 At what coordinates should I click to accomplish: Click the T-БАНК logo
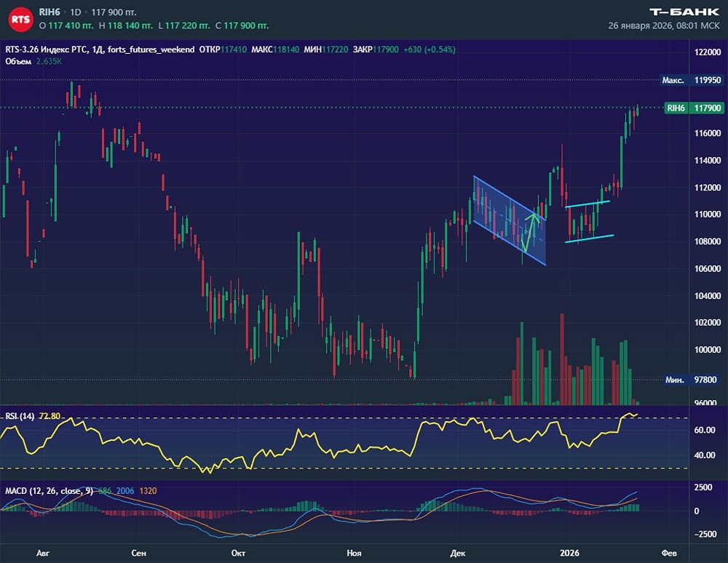coord(684,12)
